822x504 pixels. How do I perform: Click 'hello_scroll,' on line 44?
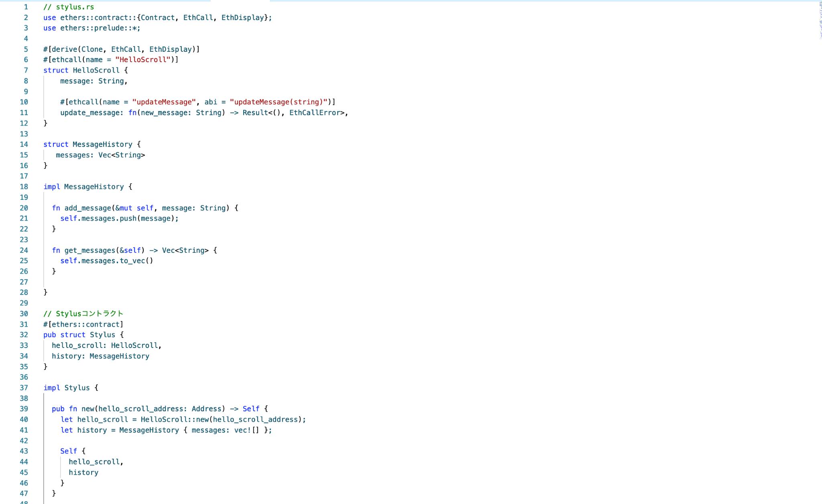(x=96, y=462)
